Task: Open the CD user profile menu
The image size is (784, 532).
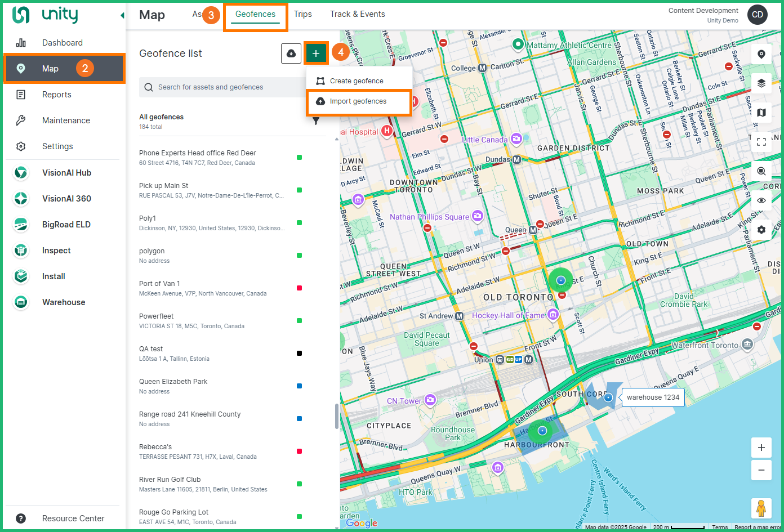Action: coord(757,15)
